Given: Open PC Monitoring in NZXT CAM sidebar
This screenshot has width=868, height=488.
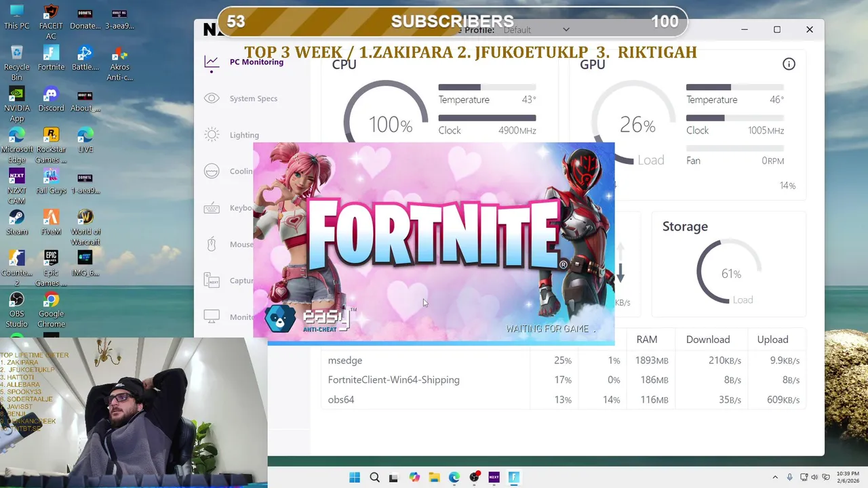Looking at the screenshot, I should coord(256,62).
